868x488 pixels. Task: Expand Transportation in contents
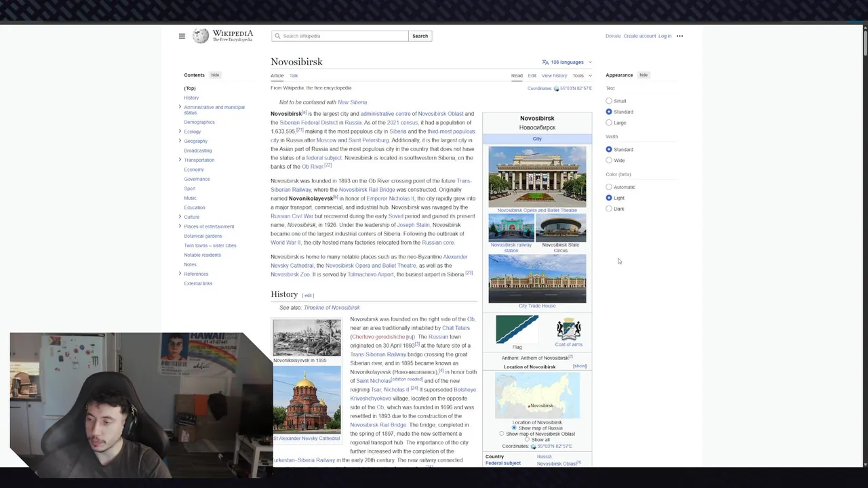click(x=180, y=160)
